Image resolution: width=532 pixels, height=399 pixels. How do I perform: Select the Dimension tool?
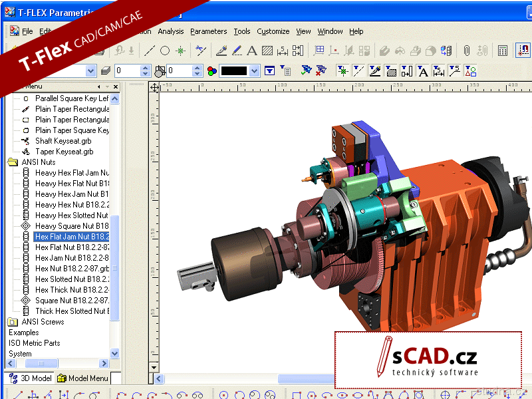(x=282, y=51)
